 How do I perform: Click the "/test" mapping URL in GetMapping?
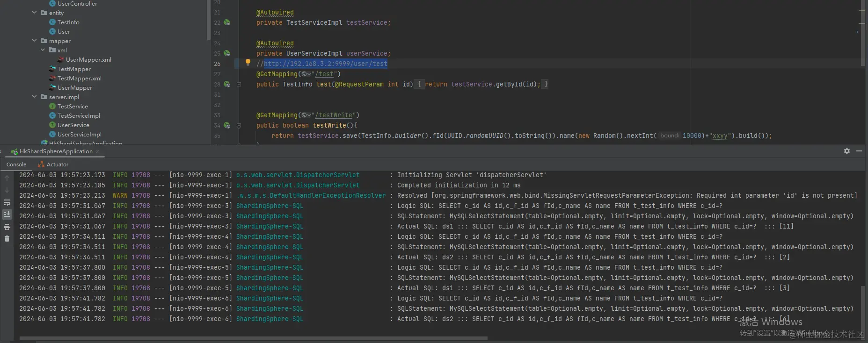pyautogui.click(x=324, y=74)
